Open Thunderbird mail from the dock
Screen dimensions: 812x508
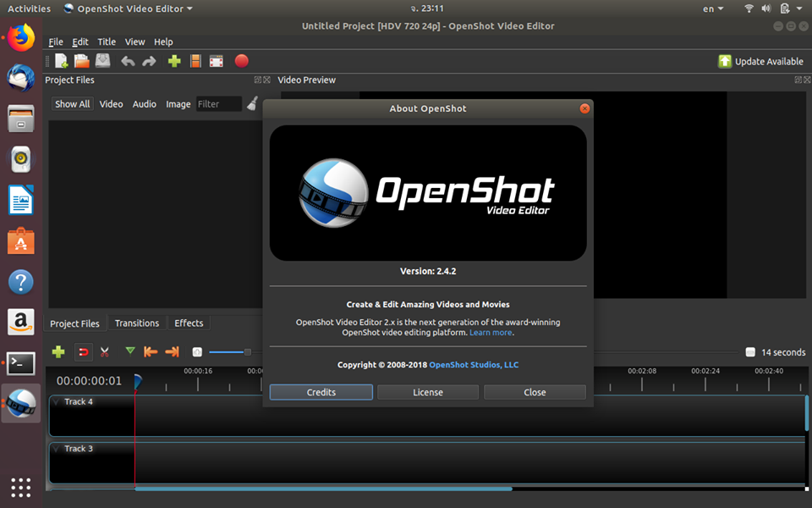point(20,78)
